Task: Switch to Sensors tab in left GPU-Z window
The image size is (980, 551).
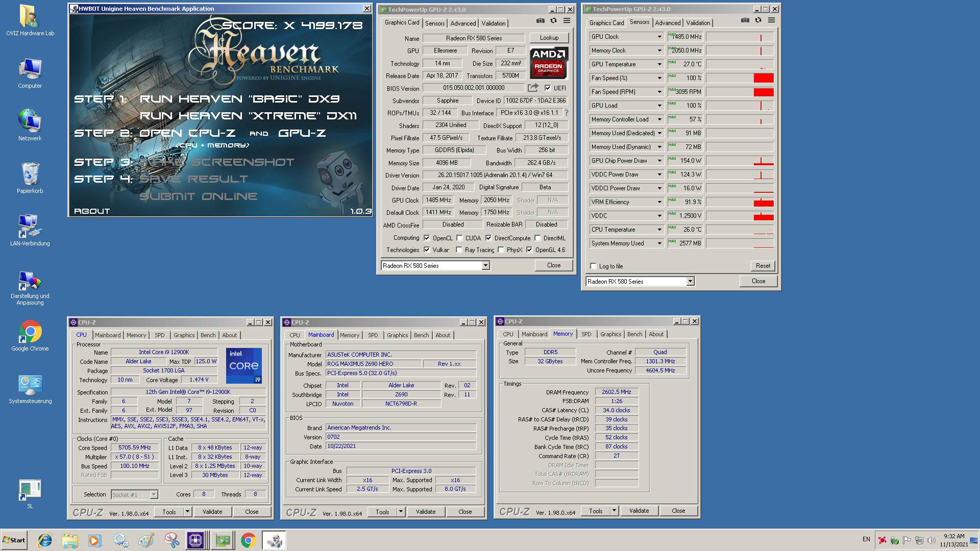Action: (435, 23)
